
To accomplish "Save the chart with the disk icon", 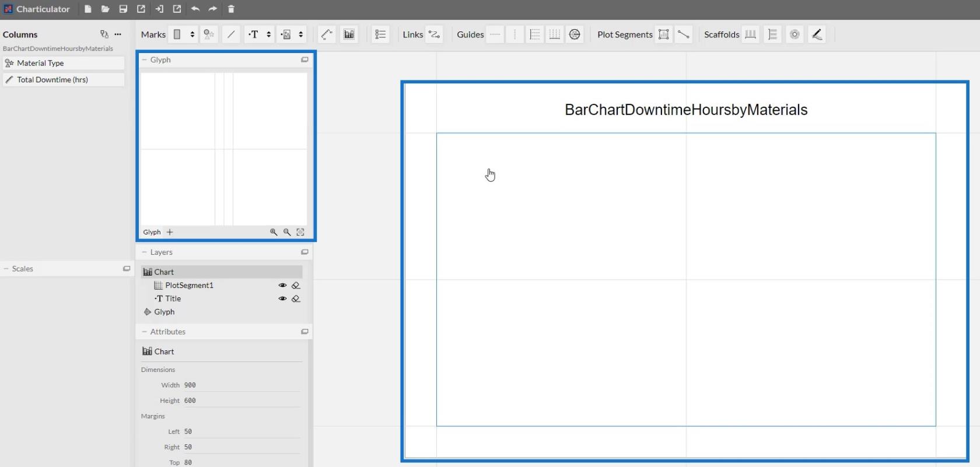I will point(123,9).
